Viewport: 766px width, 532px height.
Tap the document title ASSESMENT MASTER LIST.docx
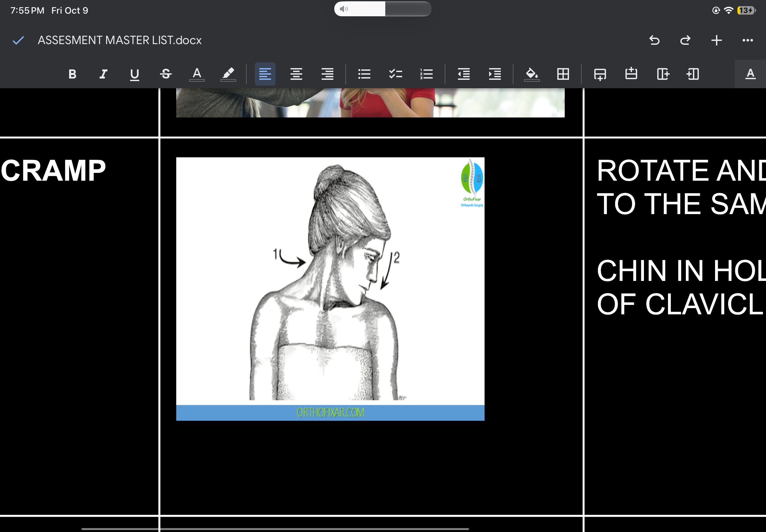pos(120,40)
